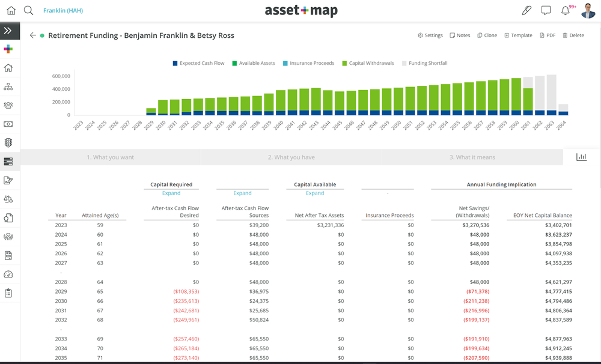This screenshot has height=364, width=601.
Task: Select the household hierarchy icon in sidebar
Action: coord(8,86)
